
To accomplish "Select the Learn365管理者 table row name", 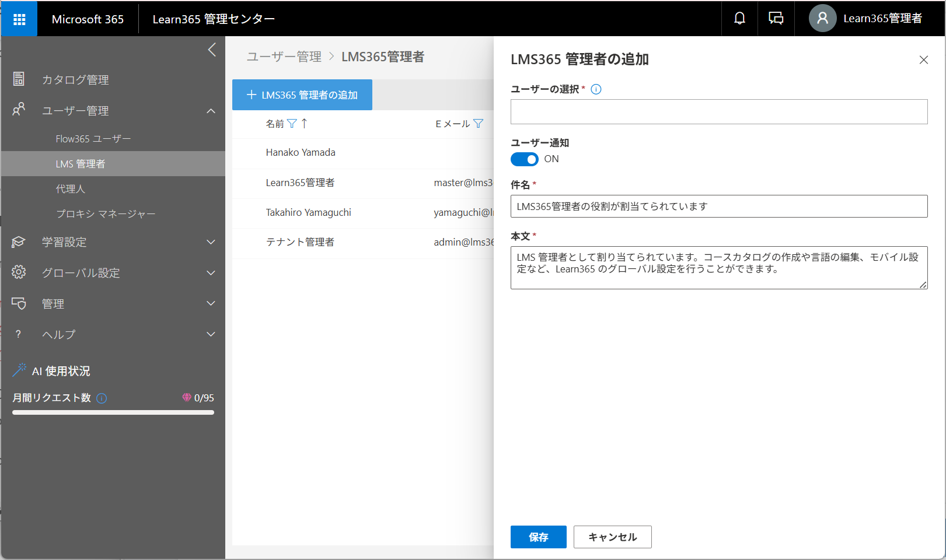I will [301, 183].
